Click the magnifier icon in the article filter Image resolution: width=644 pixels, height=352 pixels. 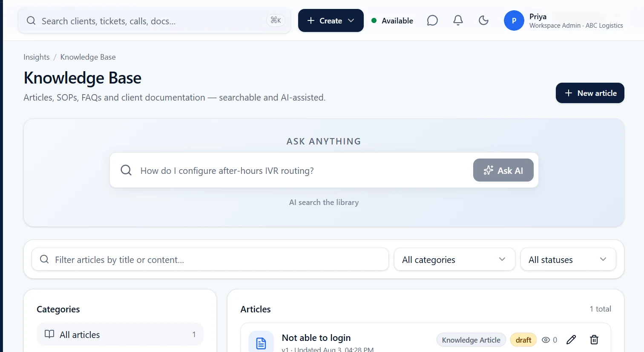tap(44, 259)
